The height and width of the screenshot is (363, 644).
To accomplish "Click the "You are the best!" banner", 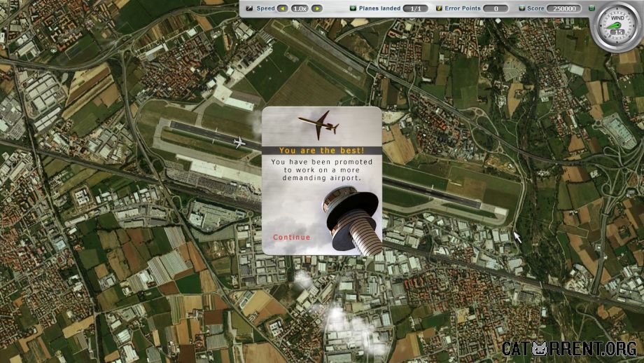I will click(x=321, y=151).
